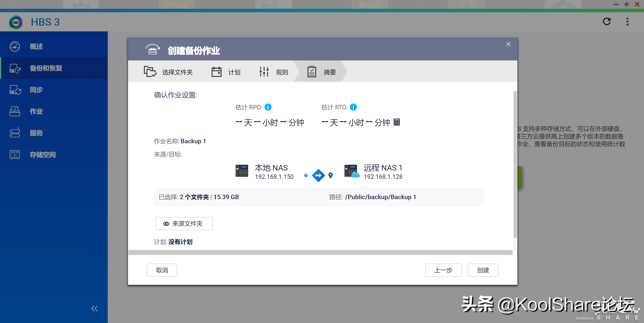Open the 概述 overview sidebar item
This screenshot has height=323, width=644.
coord(36,47)
